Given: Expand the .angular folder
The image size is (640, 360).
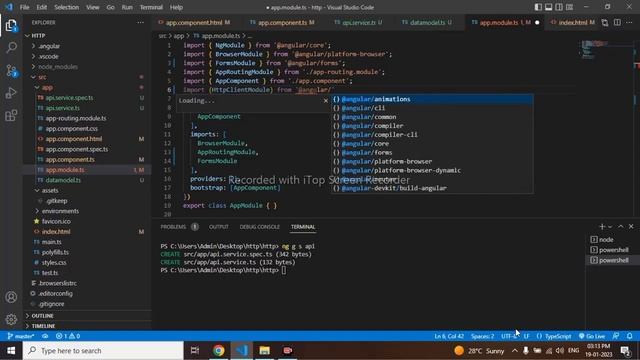Looking at the screenshot, I should [x=49, y=46].
